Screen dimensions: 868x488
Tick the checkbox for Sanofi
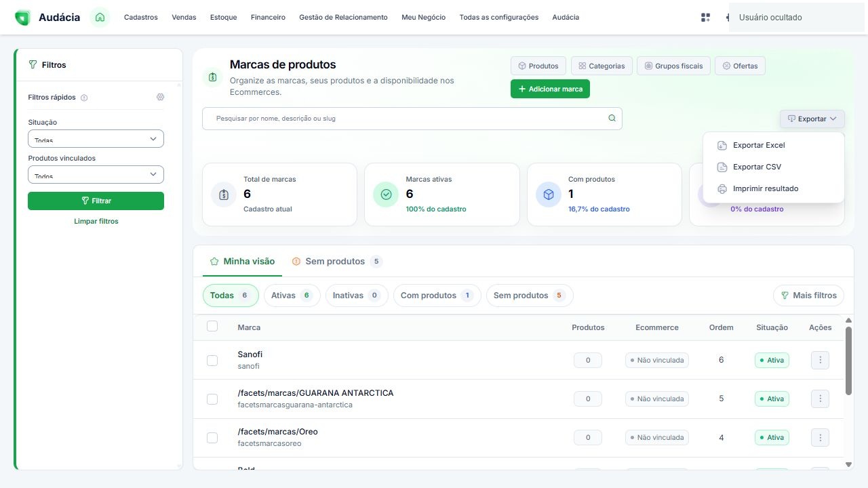(x=212, y=361)
